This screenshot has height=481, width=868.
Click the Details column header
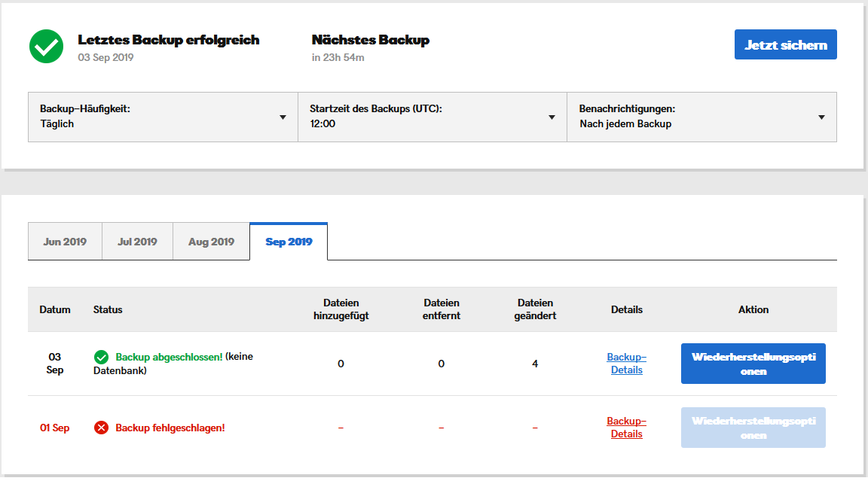627,309
